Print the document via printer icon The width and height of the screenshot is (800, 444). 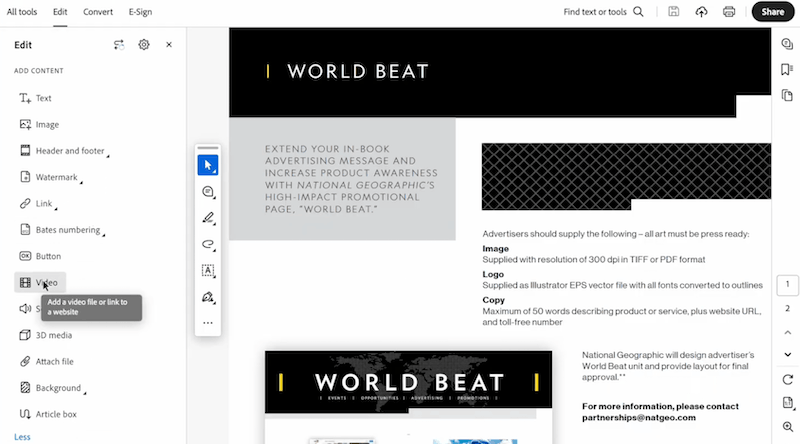click(729, 12)
